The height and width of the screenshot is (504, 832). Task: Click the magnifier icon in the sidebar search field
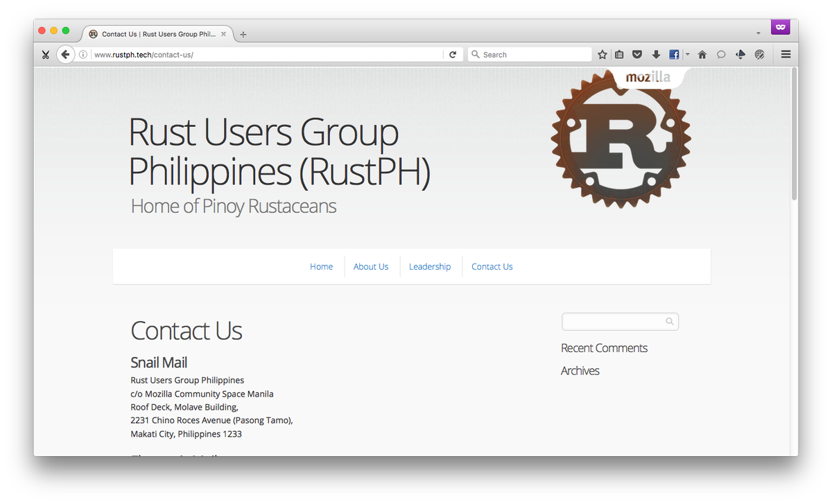pyautogui.click(x=669, y=321)
